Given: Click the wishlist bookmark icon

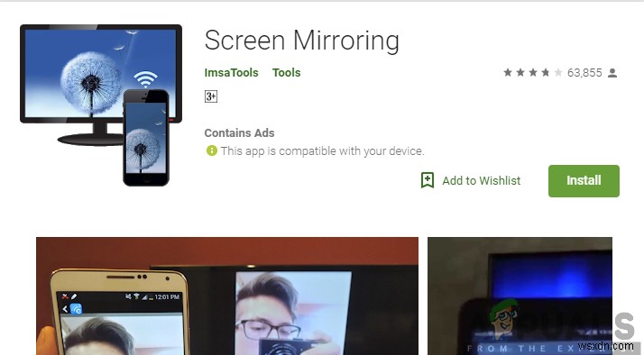Looking at the screenshot, I should [x=428, y=180].
